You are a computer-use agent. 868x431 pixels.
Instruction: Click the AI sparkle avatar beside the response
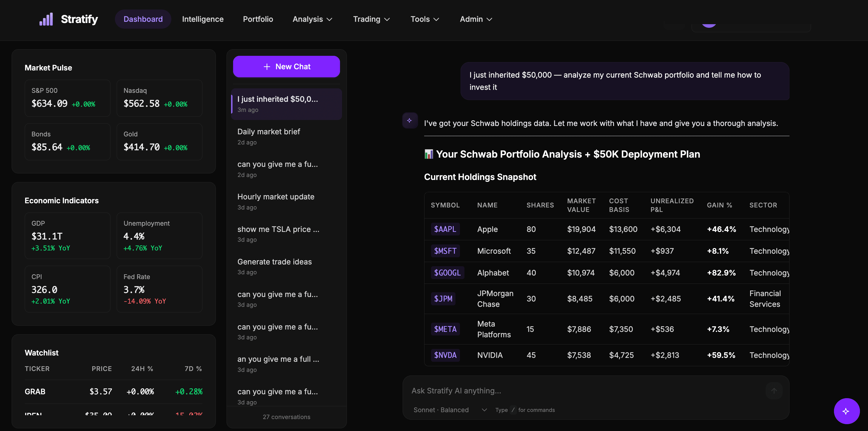point(410,120)
